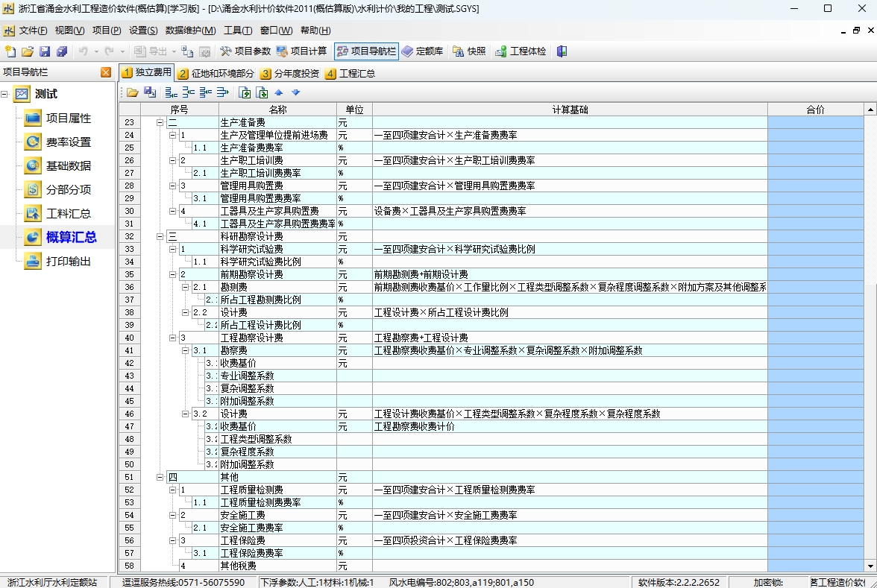Click the save all icon
This screenshot has width=877, height=588.
tap(61, 51)
